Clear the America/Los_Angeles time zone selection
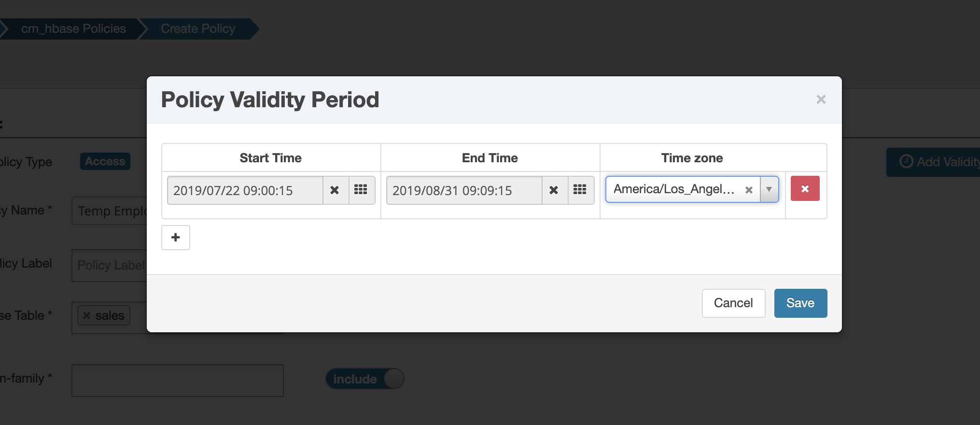 coord(749,189)
